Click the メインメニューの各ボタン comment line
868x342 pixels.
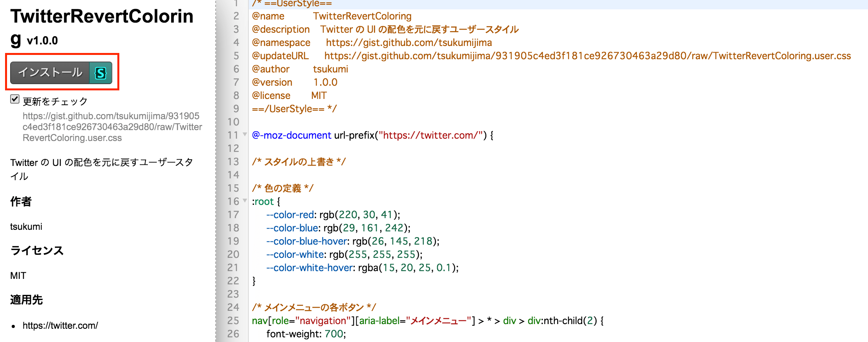pos(314,307)
